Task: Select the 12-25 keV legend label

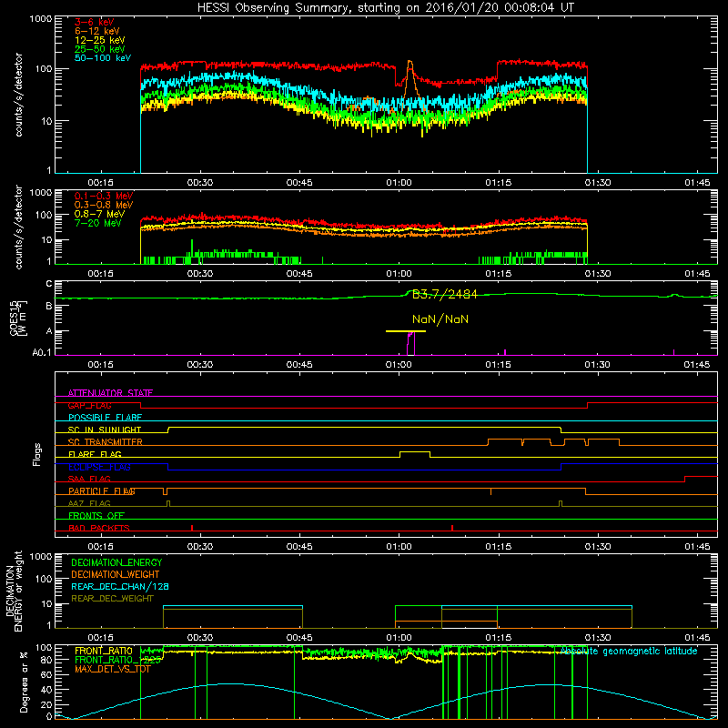Action: [100, 40]
